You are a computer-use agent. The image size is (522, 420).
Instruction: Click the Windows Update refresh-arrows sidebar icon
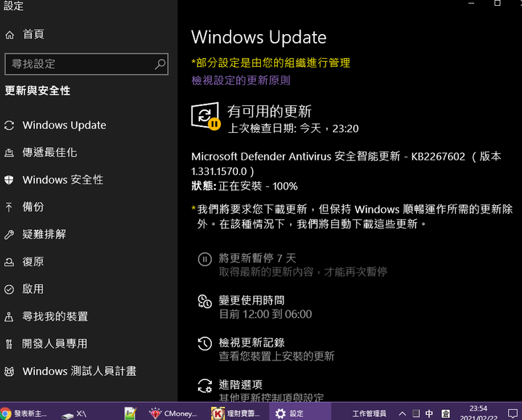click(x=9, y=125)
